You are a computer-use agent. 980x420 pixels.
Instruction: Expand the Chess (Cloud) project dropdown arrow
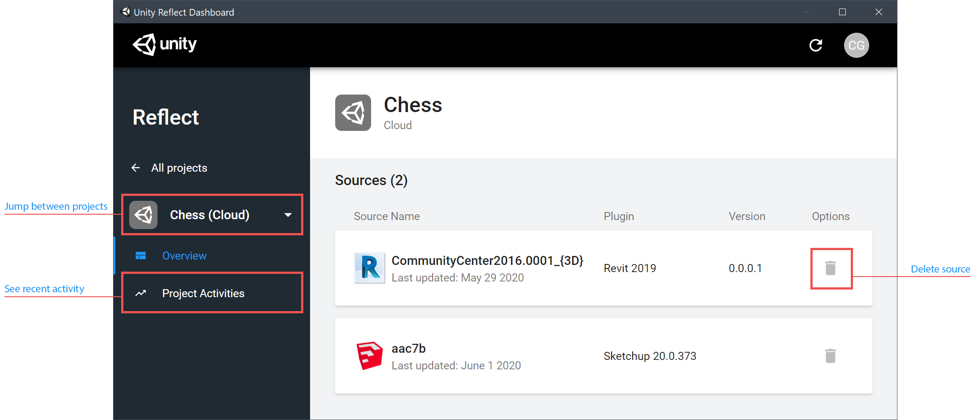click(288, 215)
